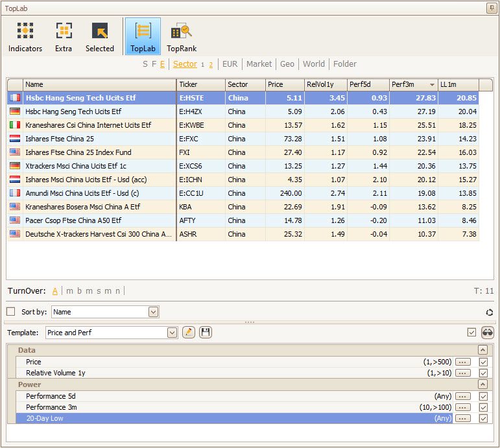
Task: Uncheck the Relative Volume 1y checkbox
Action: [x=482, y=373]
